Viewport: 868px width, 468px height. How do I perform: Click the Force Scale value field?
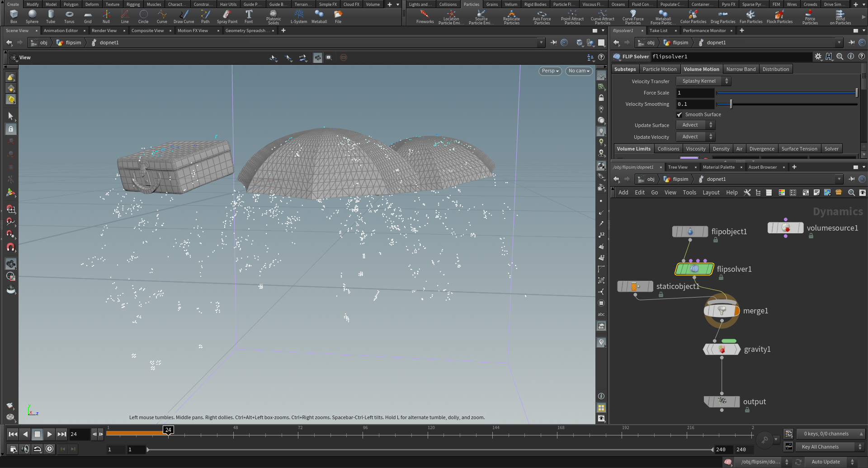[x=695, y=93]
